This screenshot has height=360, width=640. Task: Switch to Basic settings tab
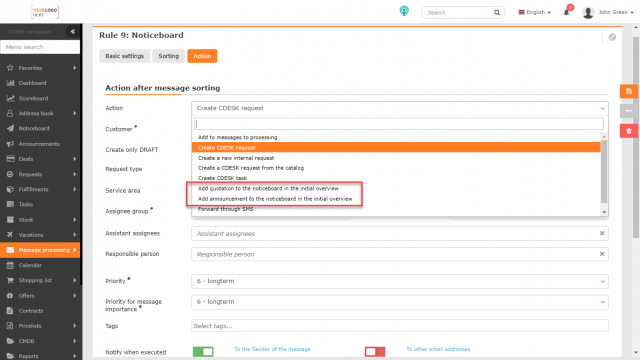[124, 56]
